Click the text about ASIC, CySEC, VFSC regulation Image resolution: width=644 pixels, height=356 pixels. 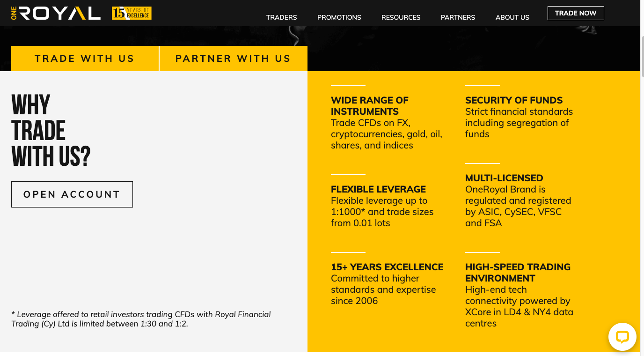tap(518, 206)
